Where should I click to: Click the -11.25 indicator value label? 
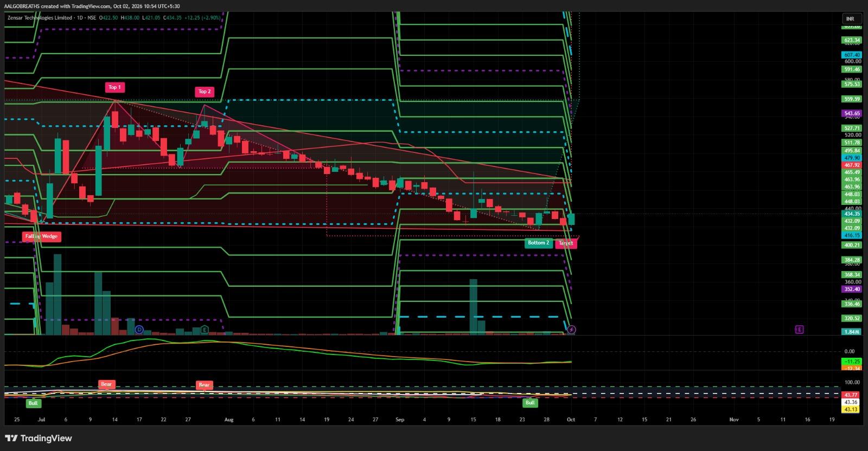[x=852, y=362]
